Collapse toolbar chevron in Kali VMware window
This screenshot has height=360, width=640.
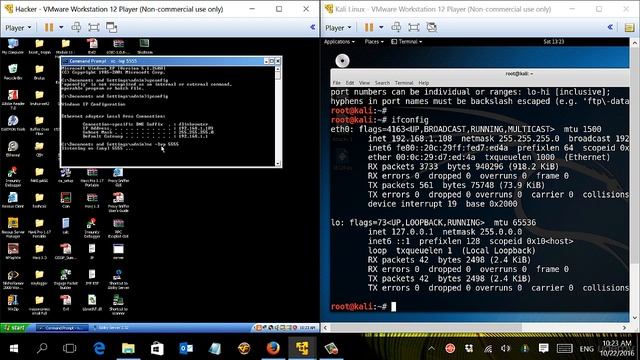point(610,27)
